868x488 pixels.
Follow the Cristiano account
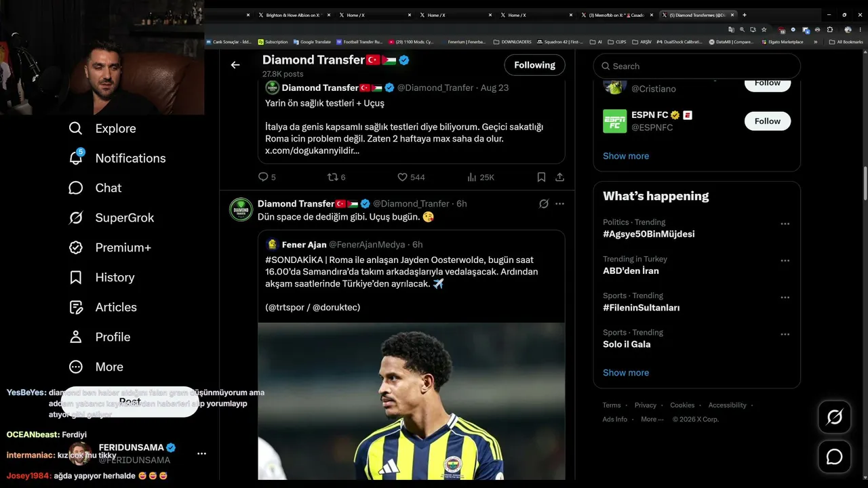tap(768, 83)
